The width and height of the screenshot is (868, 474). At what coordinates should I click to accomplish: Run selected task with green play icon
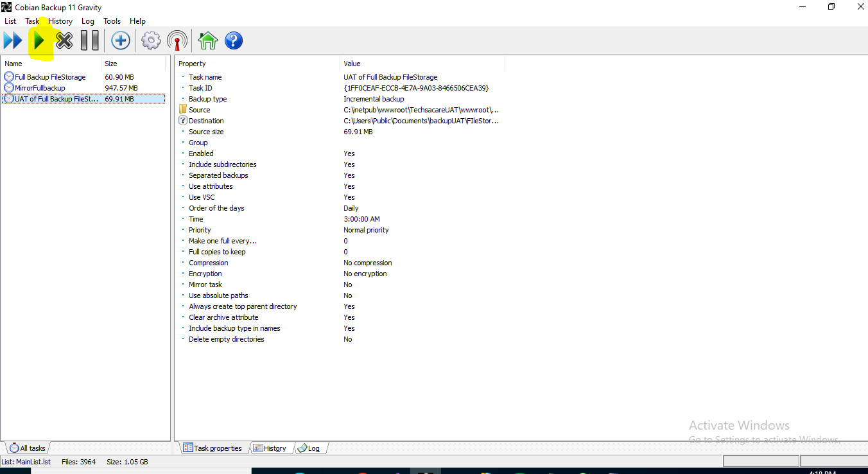point(39,41)
